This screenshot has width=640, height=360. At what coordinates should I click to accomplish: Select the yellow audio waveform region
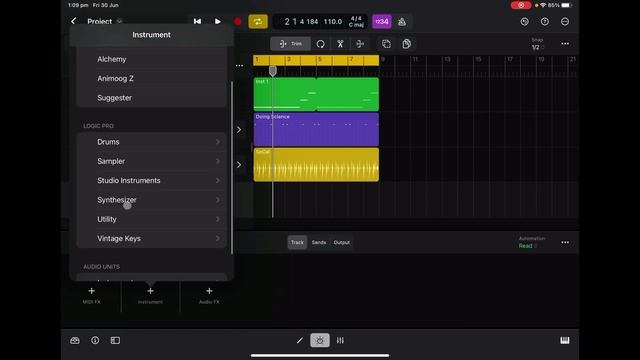316,164
